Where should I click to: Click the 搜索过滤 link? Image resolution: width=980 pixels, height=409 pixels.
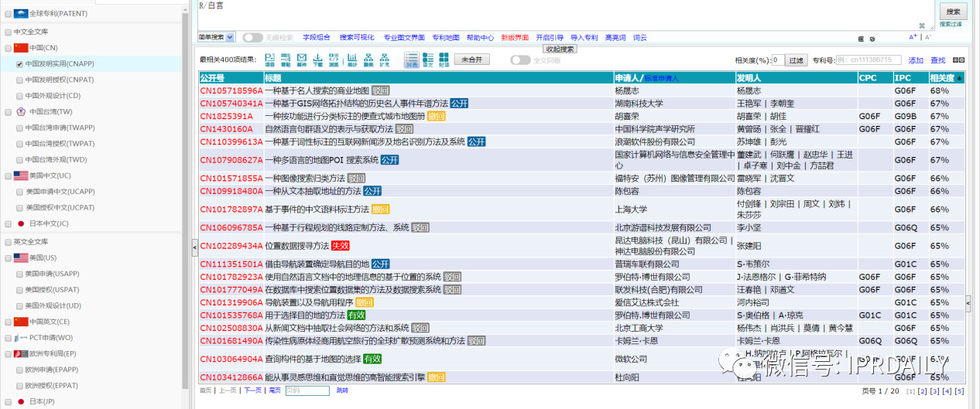click(x=951, y=25)
